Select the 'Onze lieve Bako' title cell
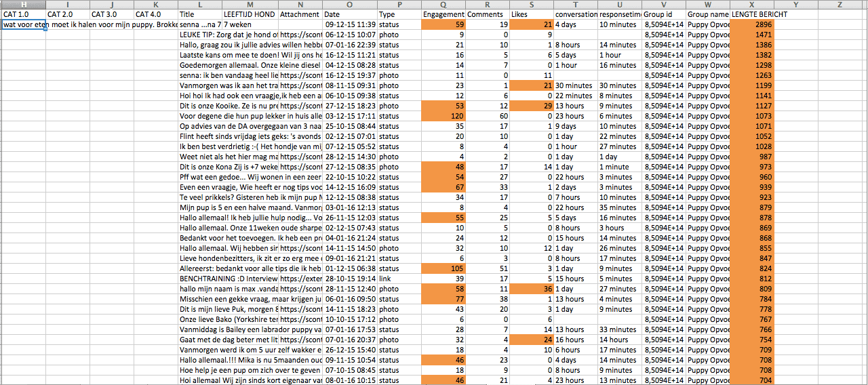Screen dimensions: 868x385 tap(199, 320)
